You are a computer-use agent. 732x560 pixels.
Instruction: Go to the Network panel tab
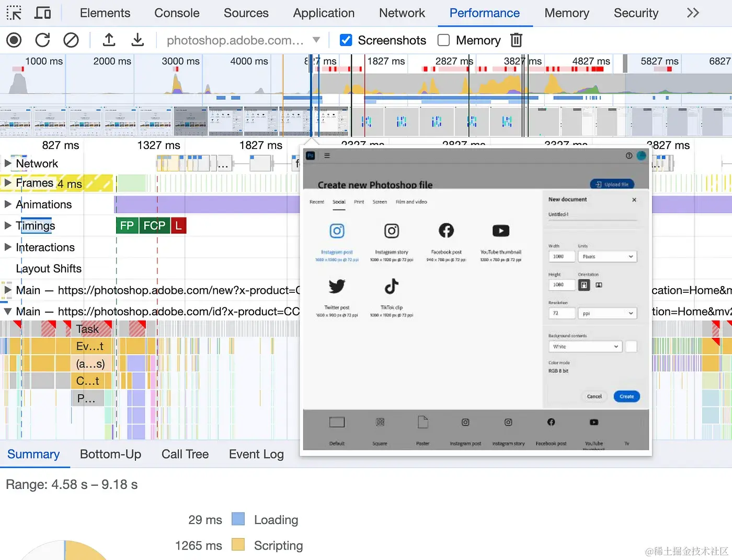click(x=402, y=13)
